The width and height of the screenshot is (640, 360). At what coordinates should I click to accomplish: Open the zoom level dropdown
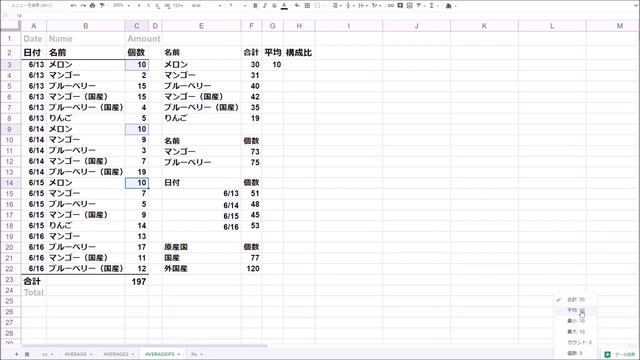122,6
